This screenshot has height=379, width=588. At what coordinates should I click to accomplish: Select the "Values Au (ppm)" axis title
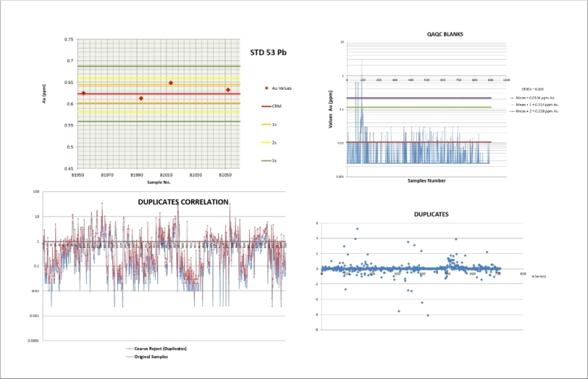coord(330,110)
